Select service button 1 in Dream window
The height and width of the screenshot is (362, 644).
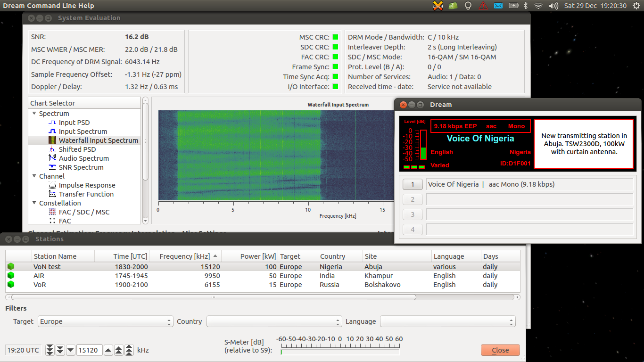(413, 185)
